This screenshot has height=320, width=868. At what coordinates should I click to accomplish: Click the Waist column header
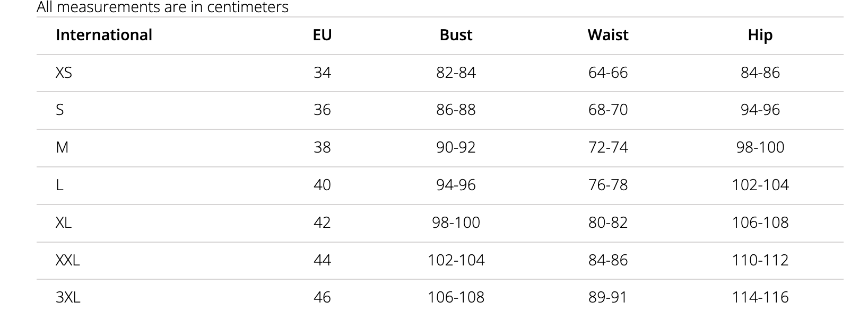pyautogui.click(x=607, y=35)
